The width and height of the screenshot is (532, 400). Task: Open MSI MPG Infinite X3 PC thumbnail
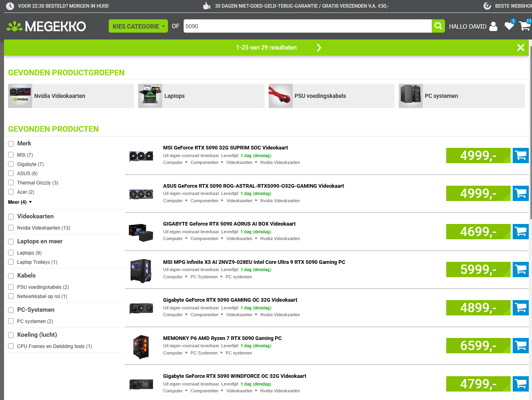click(141, 271)
